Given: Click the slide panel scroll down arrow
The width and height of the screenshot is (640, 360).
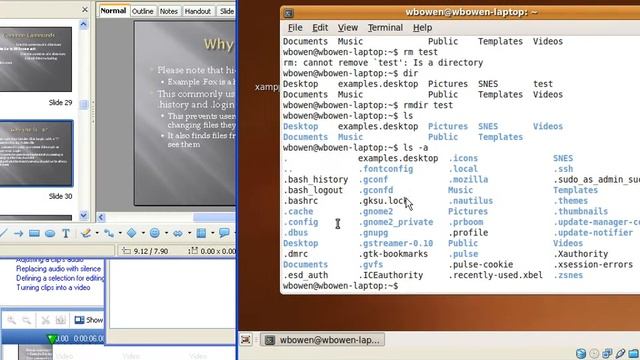Looking at the screenshot, I should point(84,215).
